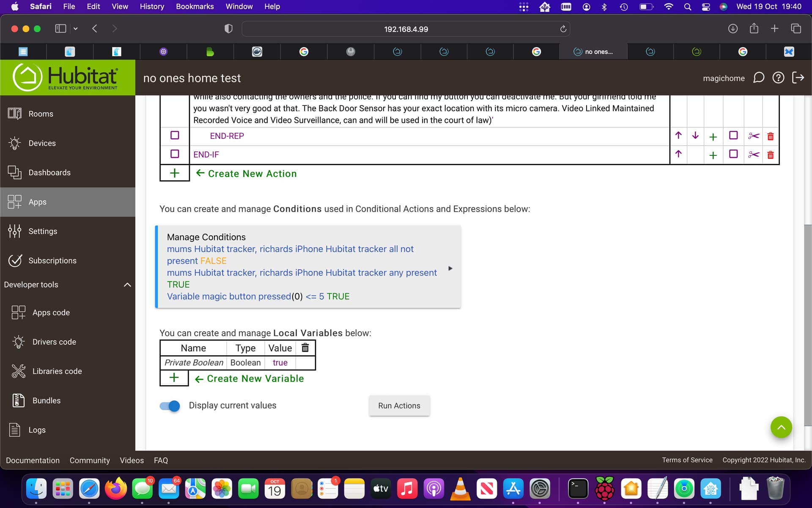This screenshot has height=508, width=812.
Task: Open the chat bubble icon in header
Action: 759,78
